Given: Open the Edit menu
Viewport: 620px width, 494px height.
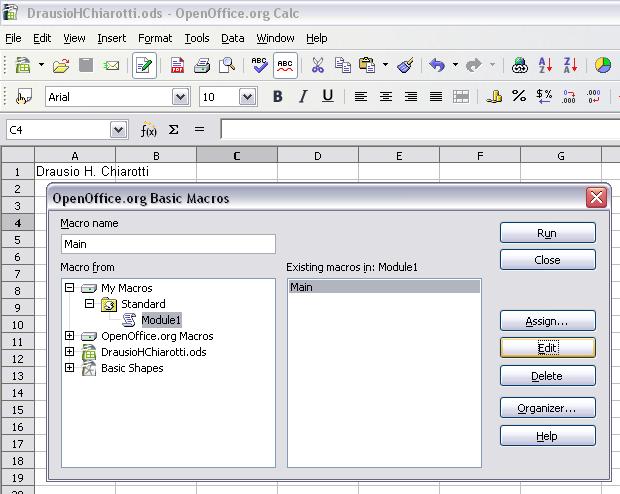Looking at the screenshot, I should coord(42,38).
